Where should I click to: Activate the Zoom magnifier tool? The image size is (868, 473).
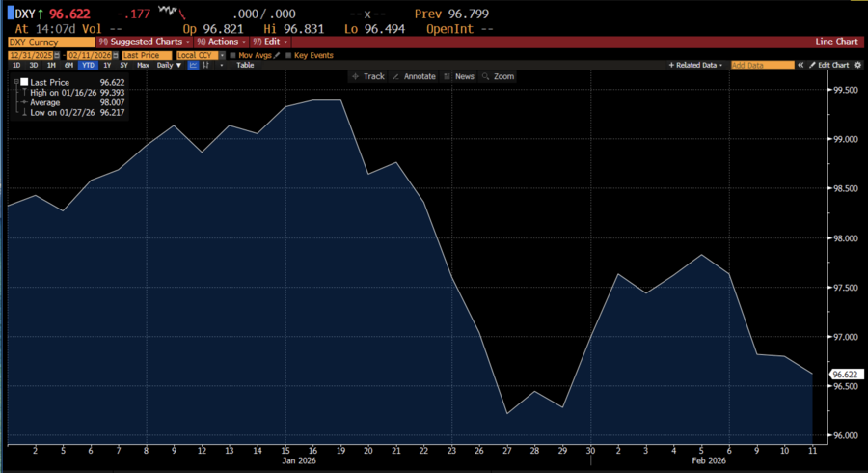coord(499,76)
